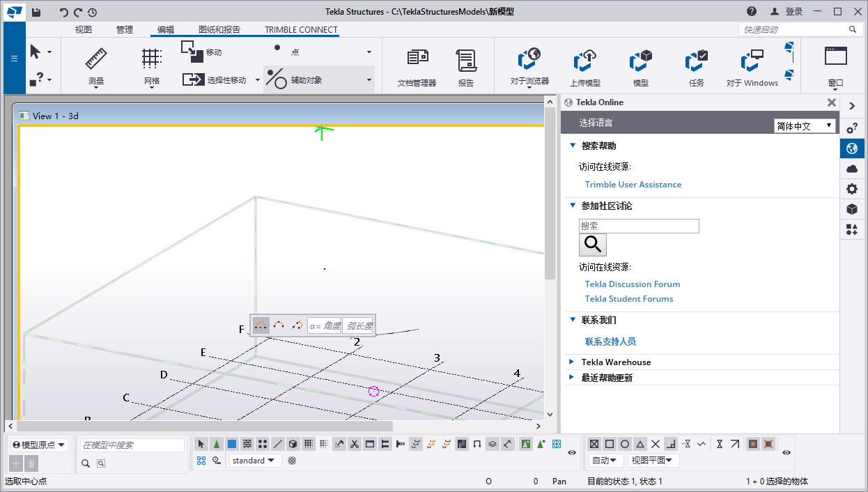Toggle snap to circle center points
The image size is (868, 492).
point(625,444)
